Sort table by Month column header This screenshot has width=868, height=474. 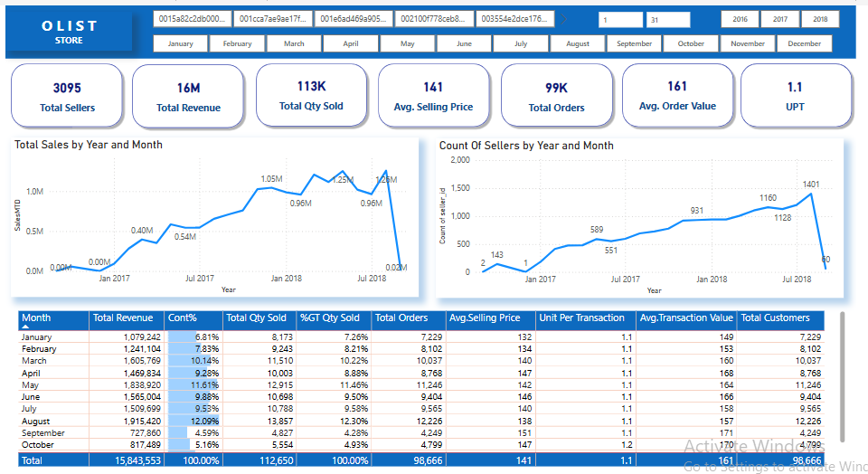point(53,320)
